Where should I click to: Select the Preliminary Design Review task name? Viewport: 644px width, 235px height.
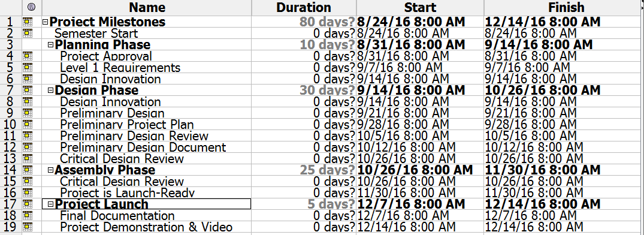134,135
